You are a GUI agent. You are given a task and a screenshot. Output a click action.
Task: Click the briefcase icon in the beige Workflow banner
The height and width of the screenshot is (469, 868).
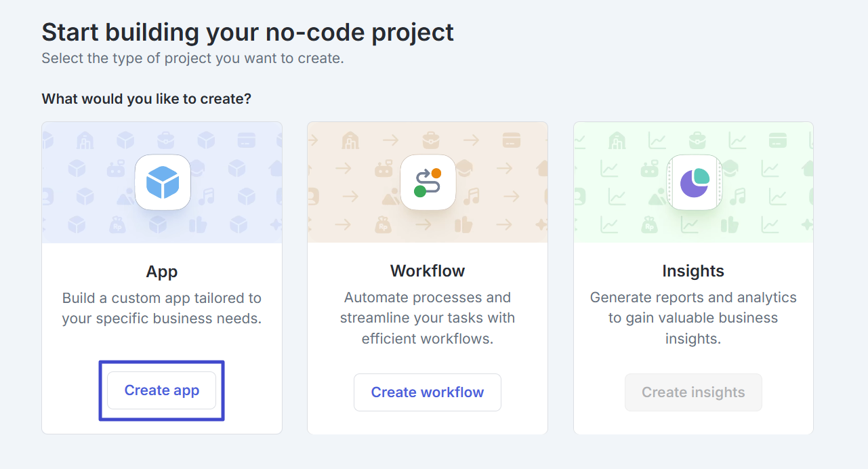[430, 140]
